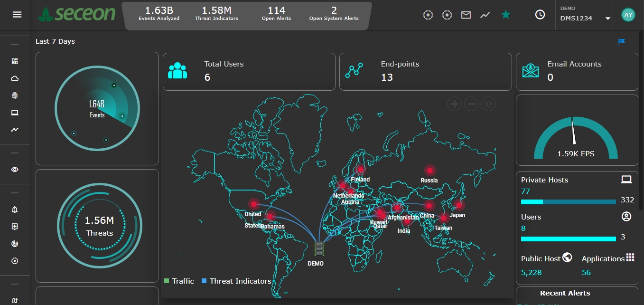Zoom in on the world map

point(455,104)
